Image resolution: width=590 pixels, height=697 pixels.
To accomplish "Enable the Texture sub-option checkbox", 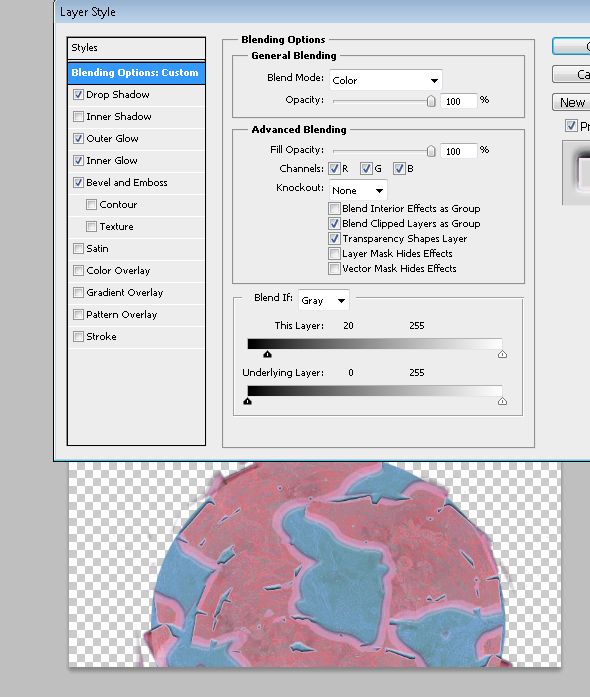I will coord(91,227).
